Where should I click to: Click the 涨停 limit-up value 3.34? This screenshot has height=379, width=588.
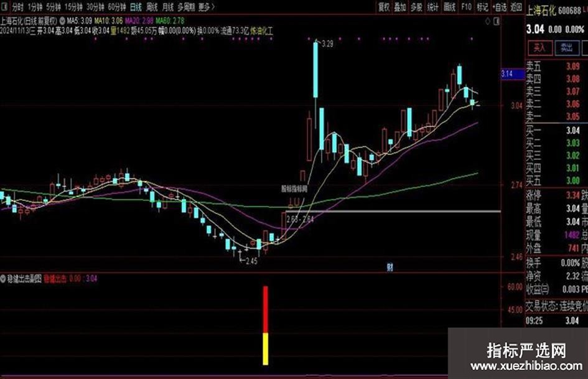click(572, 195)
